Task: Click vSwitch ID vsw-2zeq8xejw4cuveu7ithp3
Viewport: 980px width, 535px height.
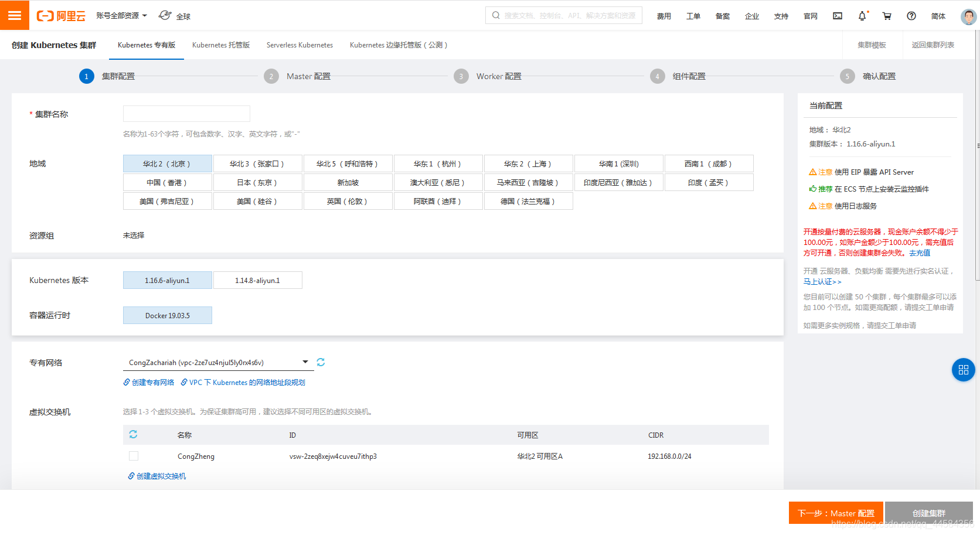Action: pyautogui.click(x=333, y=456)
